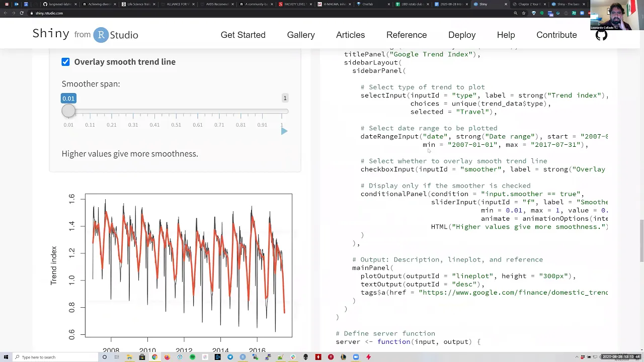Click the Get Started link
This screenshot has width=644, height=362.
click(x=243, y=35)
